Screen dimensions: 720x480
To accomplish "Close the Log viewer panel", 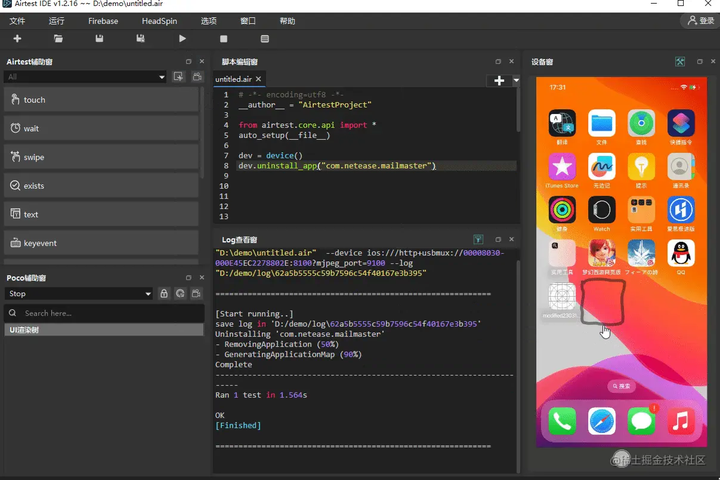I will [x=512, y=239].
